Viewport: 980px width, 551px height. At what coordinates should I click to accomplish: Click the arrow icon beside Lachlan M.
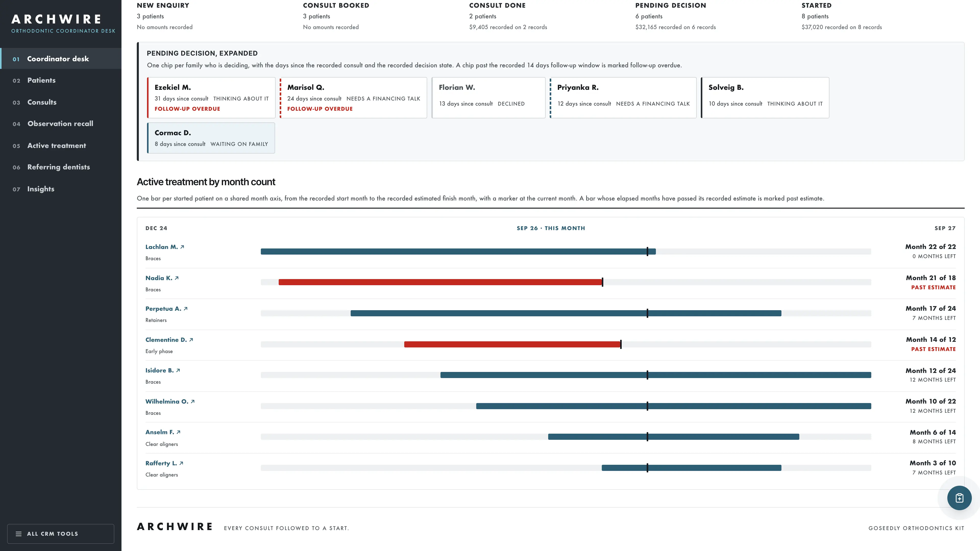(182, 247)
